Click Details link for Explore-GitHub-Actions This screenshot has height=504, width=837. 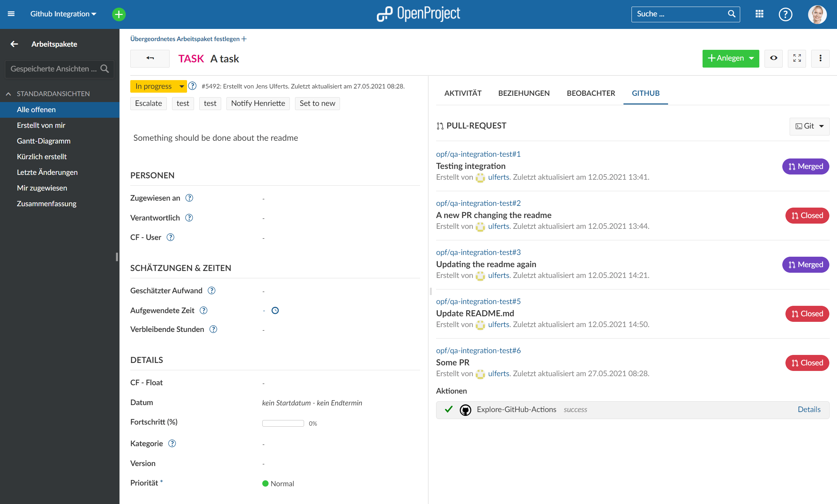click(x=809, y=410)
